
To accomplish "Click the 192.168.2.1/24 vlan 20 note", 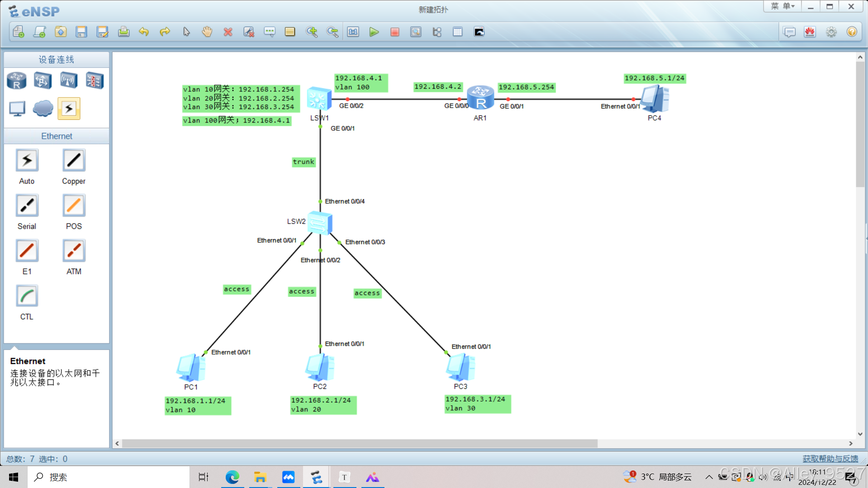I will coord(323,405).
